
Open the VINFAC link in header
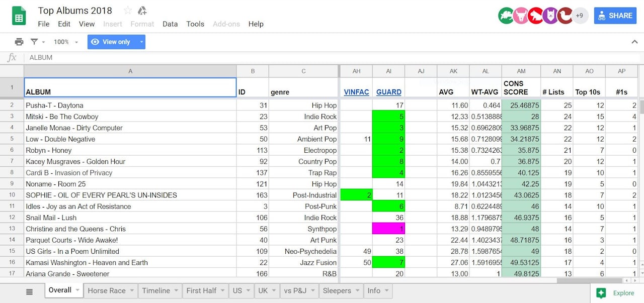356,92
